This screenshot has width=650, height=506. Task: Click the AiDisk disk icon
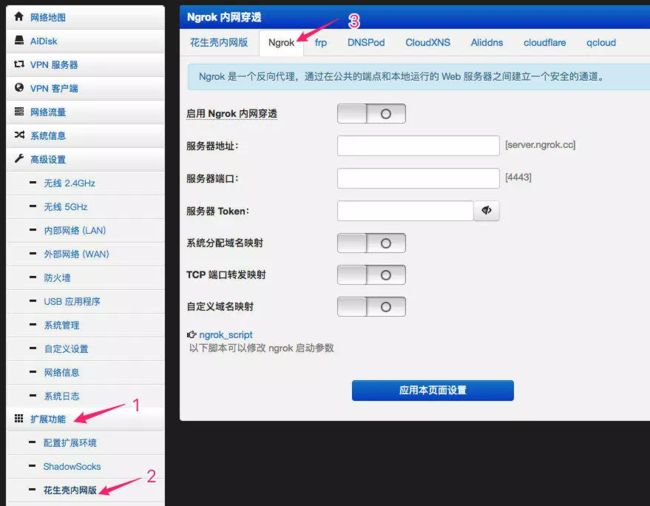click(x=19, y=40)
